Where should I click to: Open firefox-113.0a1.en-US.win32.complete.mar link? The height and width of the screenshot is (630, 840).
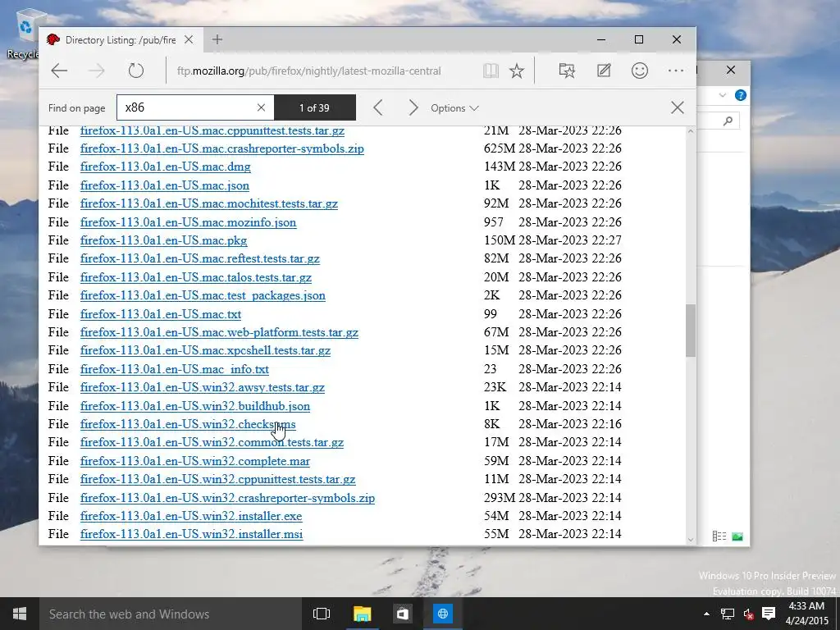(195, 461)
